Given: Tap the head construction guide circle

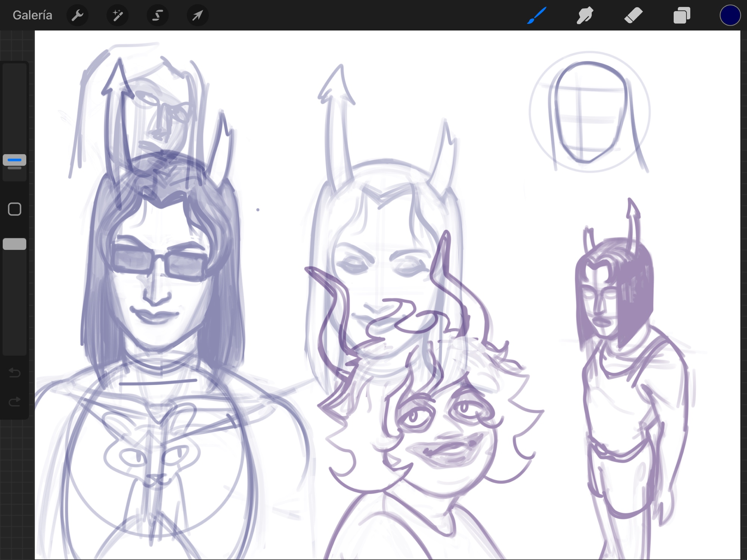Looking at the screenshot, I should pyautogui.click(x=590, y=112).
